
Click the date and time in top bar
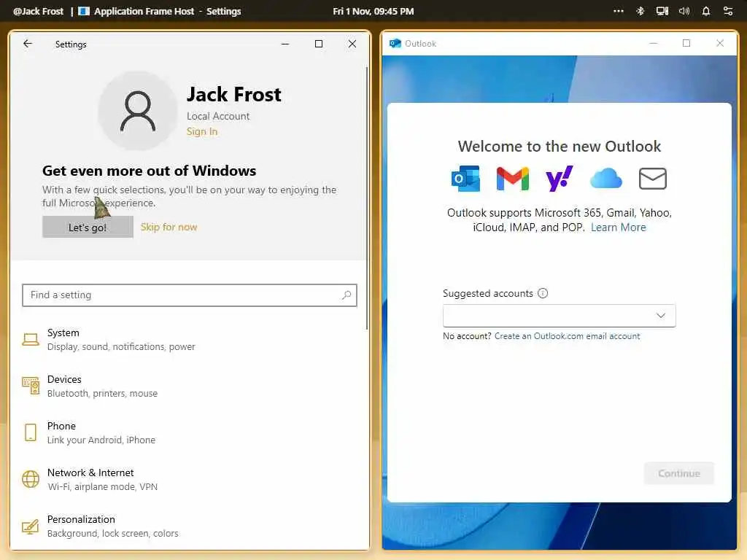(373, 11)
